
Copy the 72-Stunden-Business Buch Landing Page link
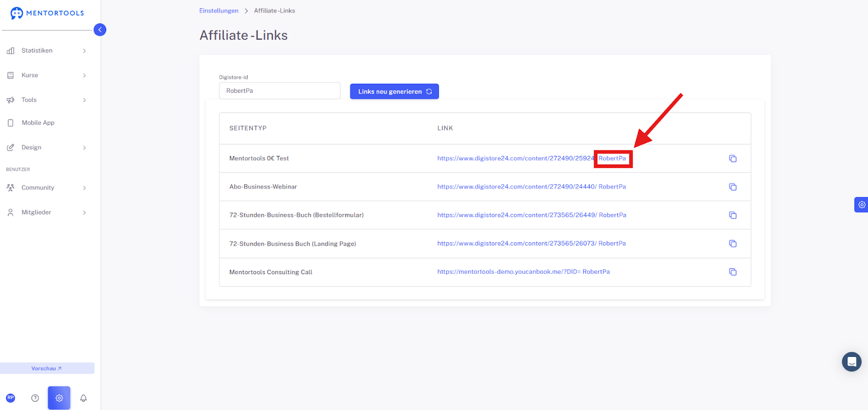tap(732, 243)
